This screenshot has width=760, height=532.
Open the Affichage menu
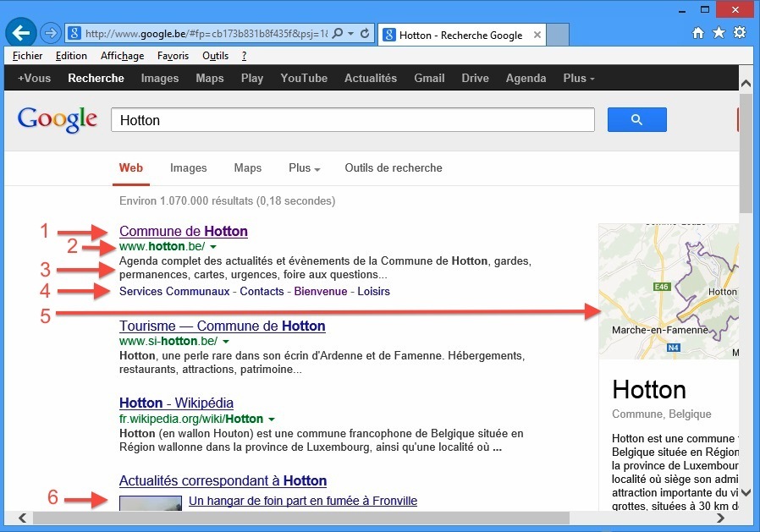point(122,56)
